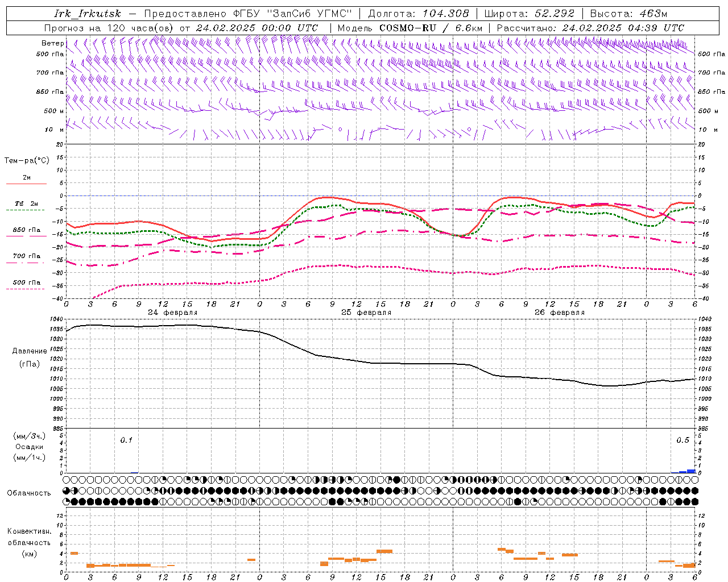Click the "Давление" pressure panel label
728x582 pixels.
[29, 351]
